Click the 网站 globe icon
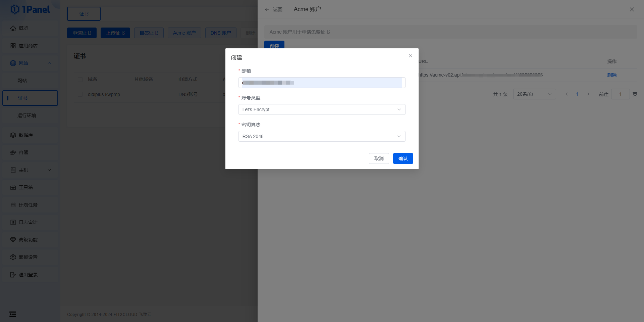 pyautogui.click(x=13, y=63)
